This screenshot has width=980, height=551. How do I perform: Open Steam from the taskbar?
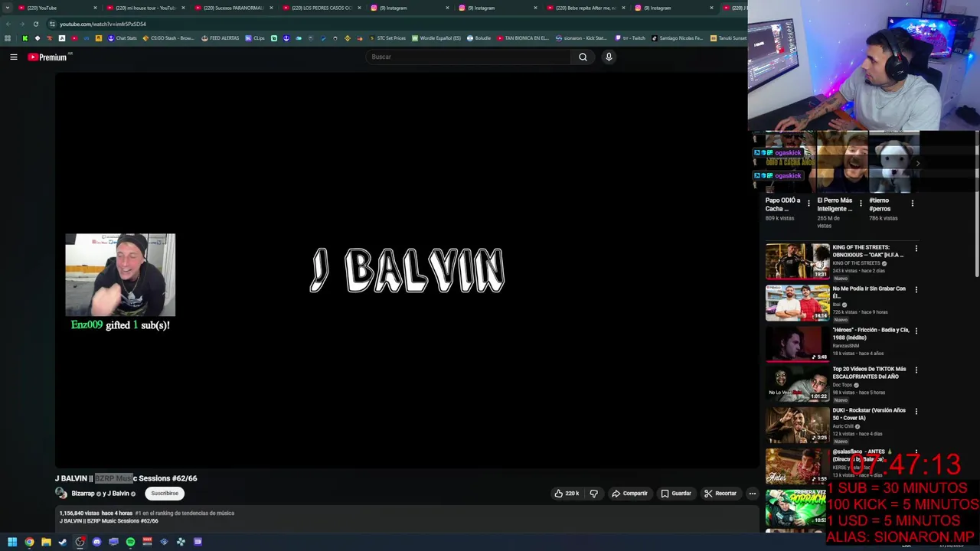click(x=63, y=542)
